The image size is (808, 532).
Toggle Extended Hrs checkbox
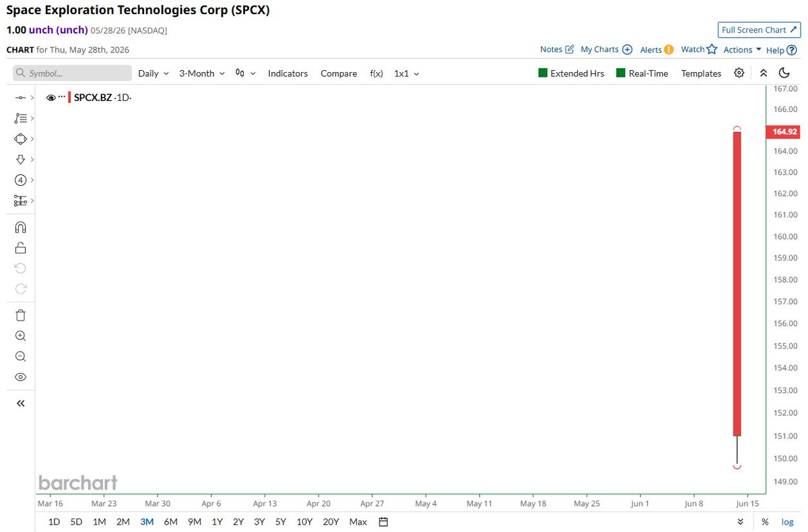pos(543,73)
